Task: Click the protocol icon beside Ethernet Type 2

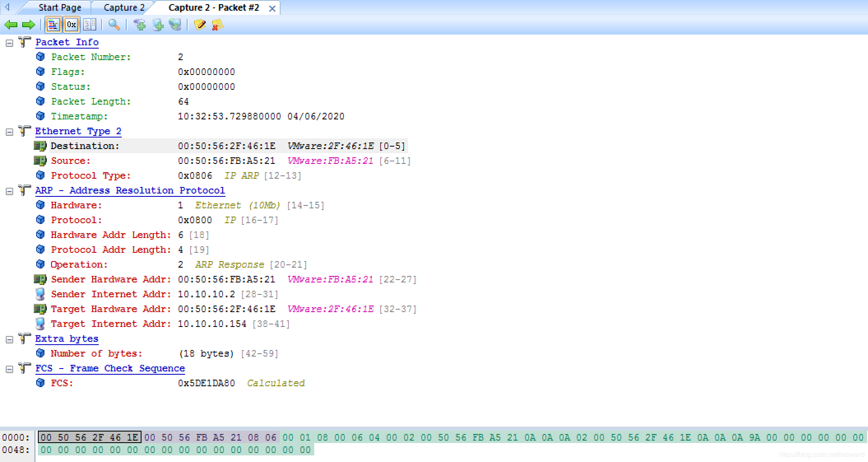Action: tap(25, 131)
